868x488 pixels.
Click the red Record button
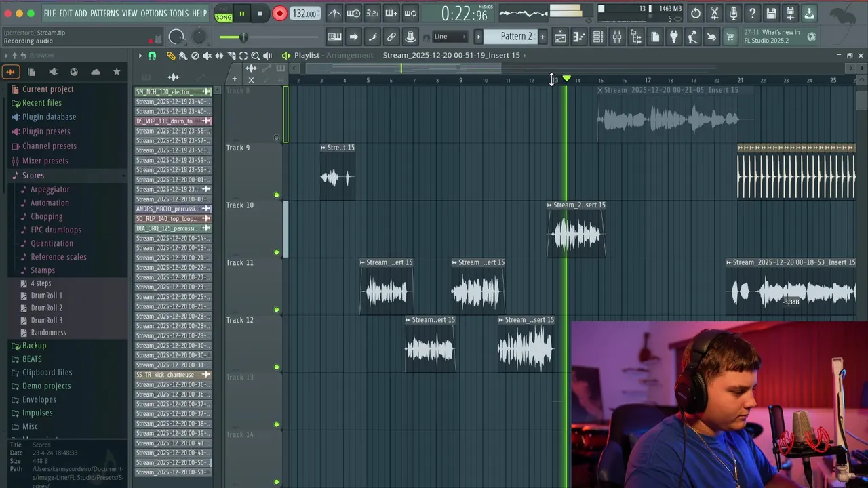[x=279, y=14]
